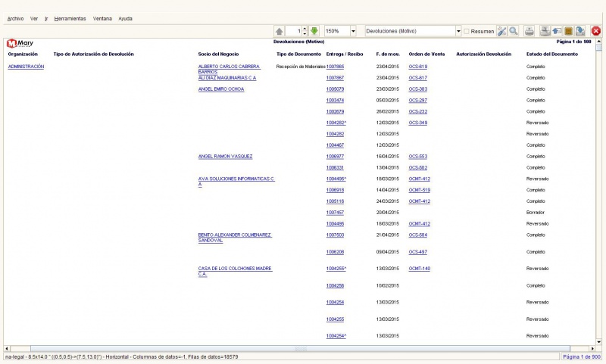The image size is (606, 364).
Task: Open sales order OCS-617 link
Action: click(x=418, y=78)
